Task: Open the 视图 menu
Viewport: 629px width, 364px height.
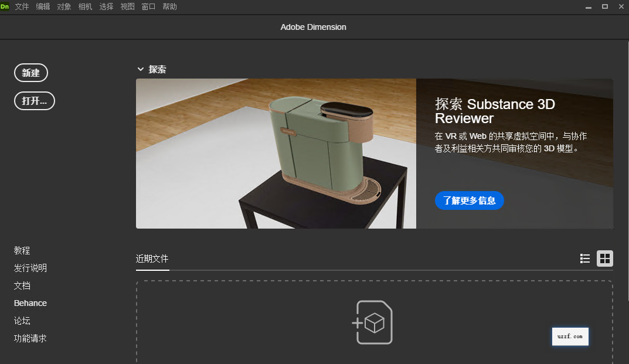Action: pos(127,6)
